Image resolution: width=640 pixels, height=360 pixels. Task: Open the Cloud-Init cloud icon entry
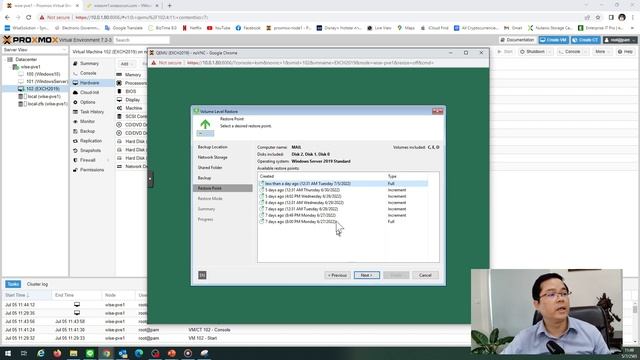tap(76, 93)
